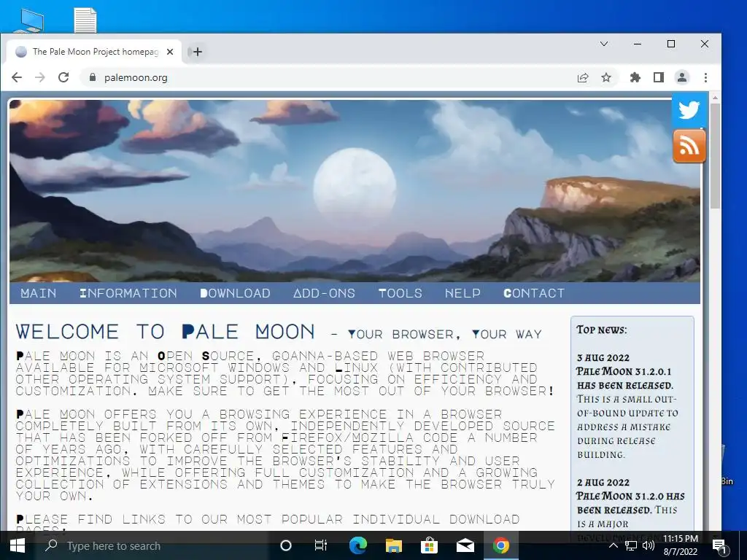Viewport: 747px width, 560px height.
Task: Go back using the browser back arrow
Action: (x=17, y=77)
